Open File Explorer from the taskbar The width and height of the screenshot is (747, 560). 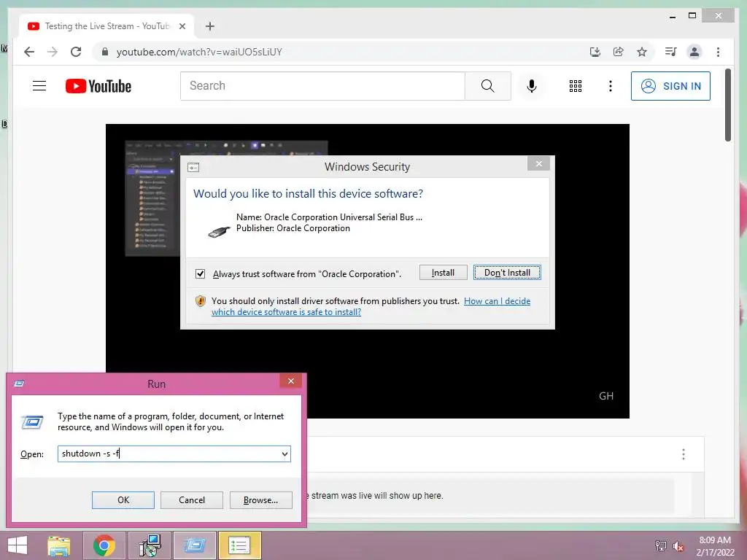coord(58,545)
